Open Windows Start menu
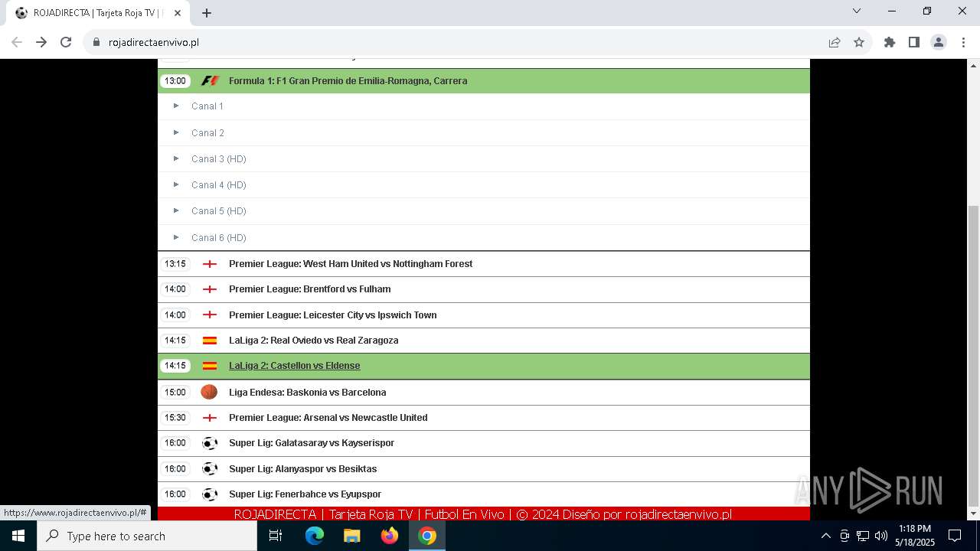 (18, 536)
